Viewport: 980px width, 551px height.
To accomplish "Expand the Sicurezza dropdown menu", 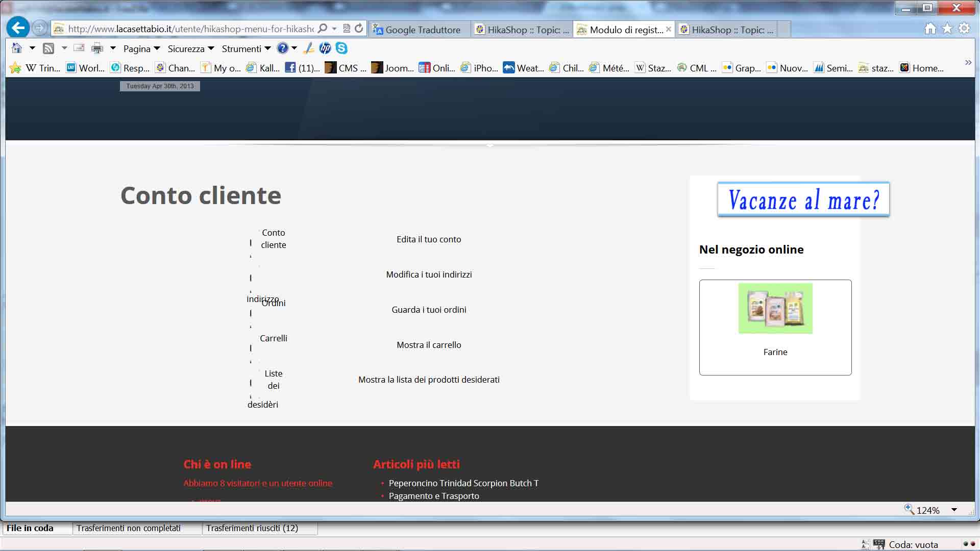I will coord(190,49).
